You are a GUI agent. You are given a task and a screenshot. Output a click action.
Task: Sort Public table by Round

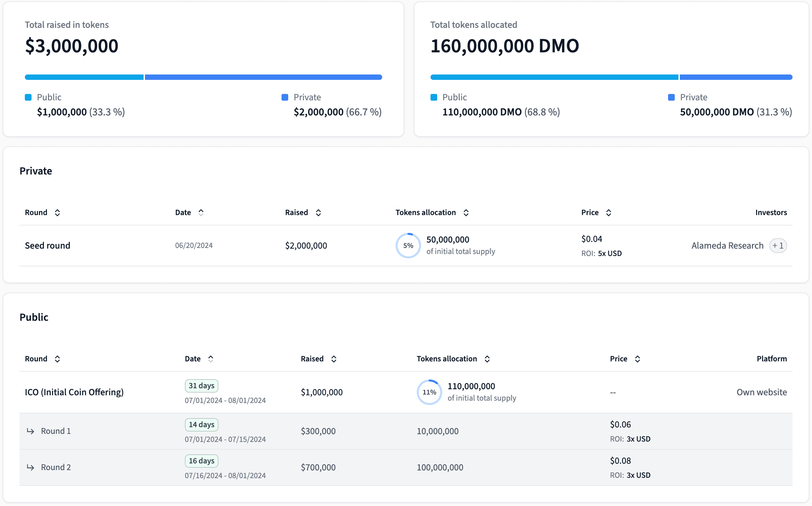click(x=57, y=359)
